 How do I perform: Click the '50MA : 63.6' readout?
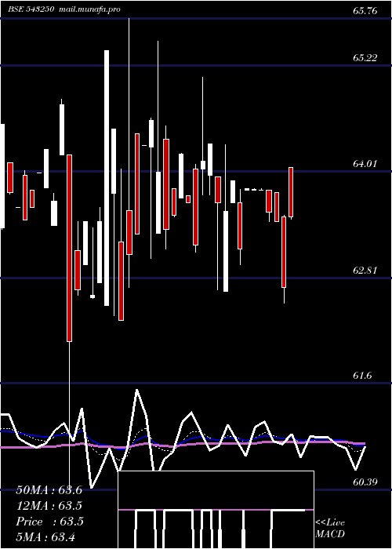pos(49,490)
